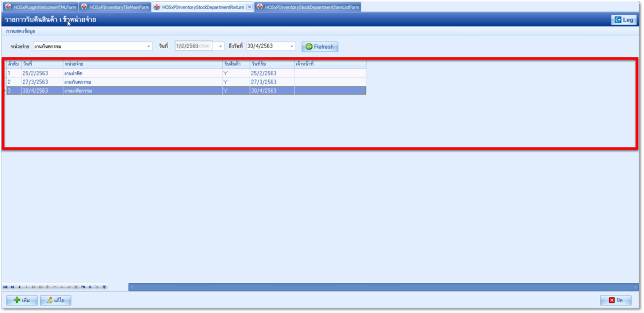This screenshot has height=313, width=644.
Task: Open the HOSxPLoginWelcomeHTMLForm tab
Action: [x=41, y=7]
